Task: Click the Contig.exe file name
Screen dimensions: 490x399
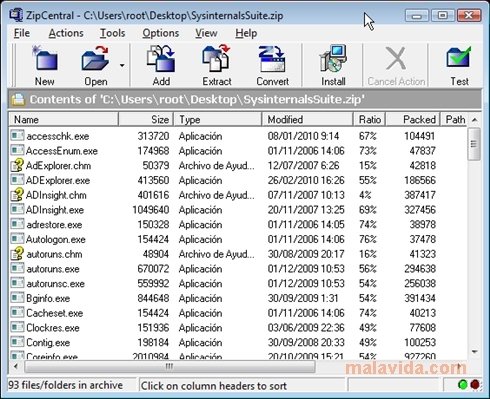Action: point(48,342)
